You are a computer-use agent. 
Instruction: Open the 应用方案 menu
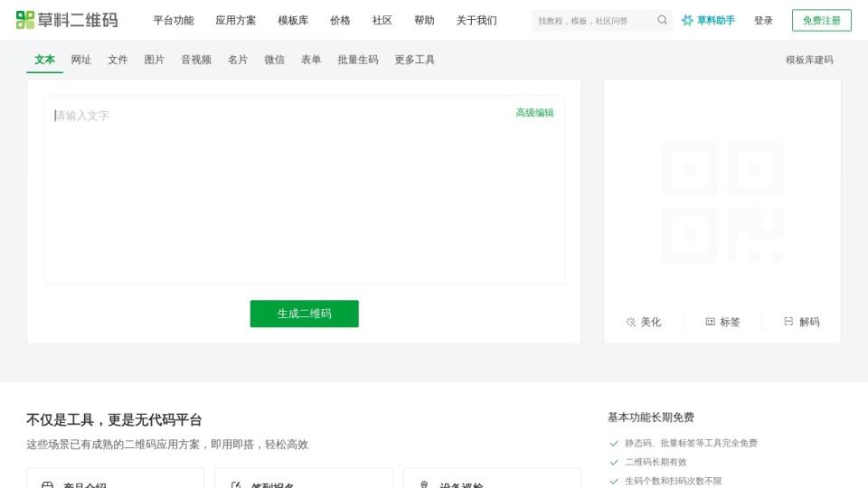pos(236,21)
